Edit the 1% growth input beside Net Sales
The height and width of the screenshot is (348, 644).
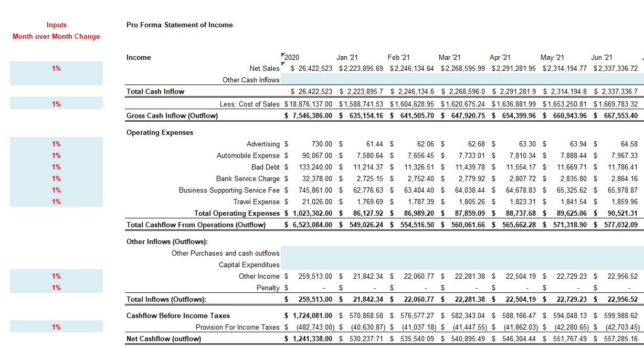point(56,68)
